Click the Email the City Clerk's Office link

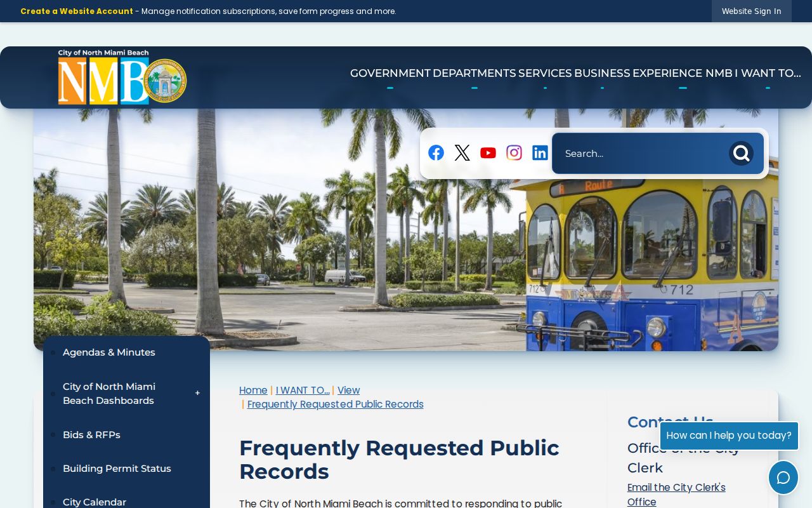point(676,495)
